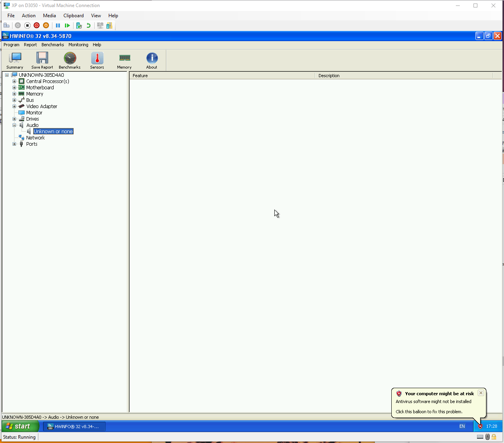Select the Monitor tree item

coord(34,113)
